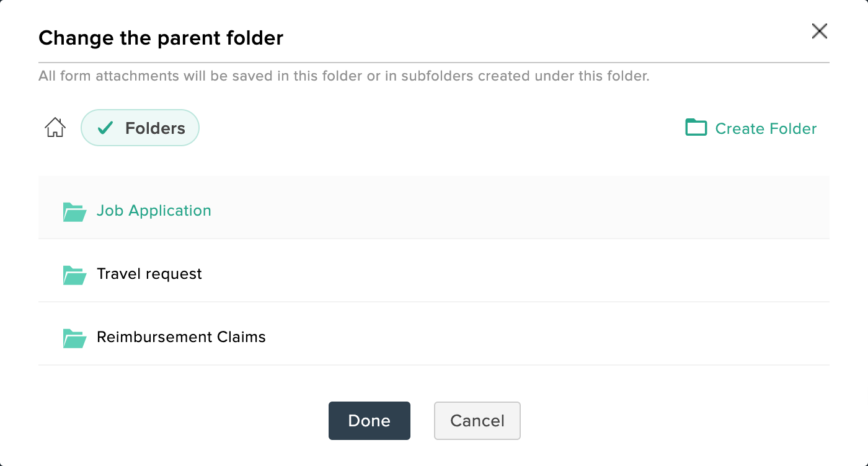Screen dimensions: 868x466
Task: Click the Travel request folder icon
Action: 74,275
